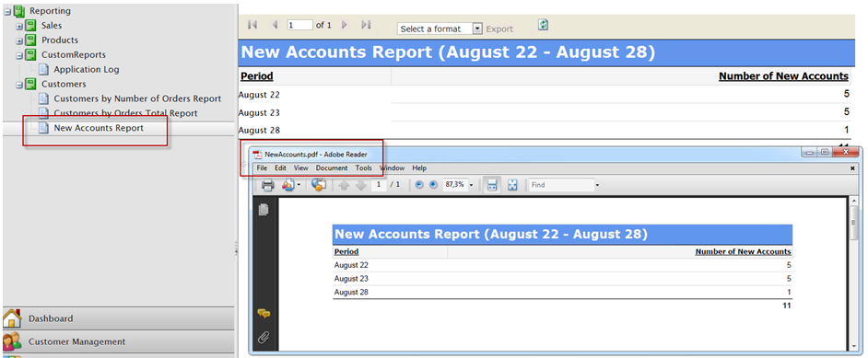Go to previous page with Adobe Reader up arrow
The height and width of the screenshot is (358, 868).
pos(344,186)
